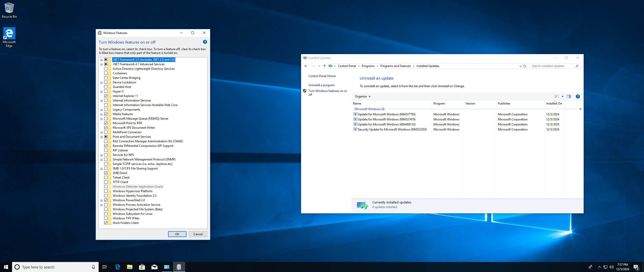Expand the Media Features node
Screen dimensions: 644x272
(x=101, y=114)
